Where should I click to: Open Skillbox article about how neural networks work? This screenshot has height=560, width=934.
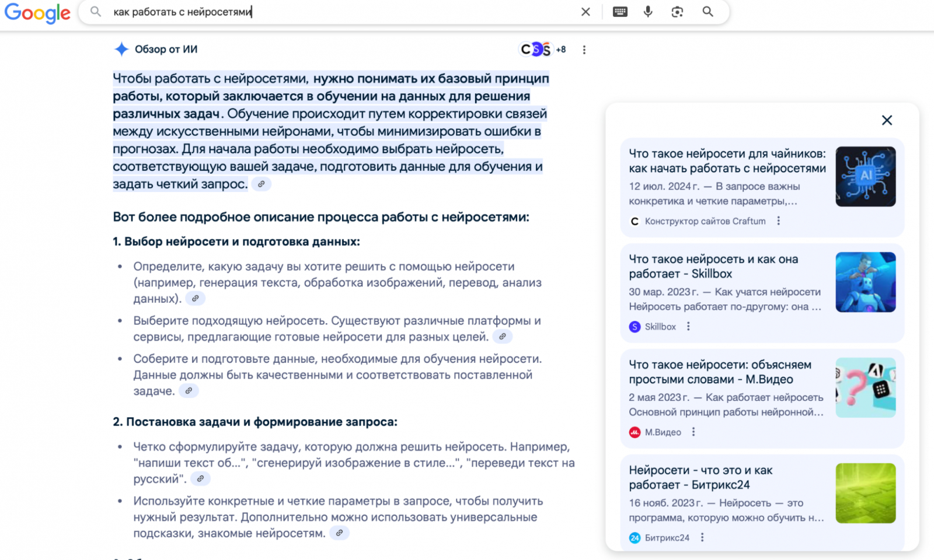pyautogui.click(x=713, y=267)
